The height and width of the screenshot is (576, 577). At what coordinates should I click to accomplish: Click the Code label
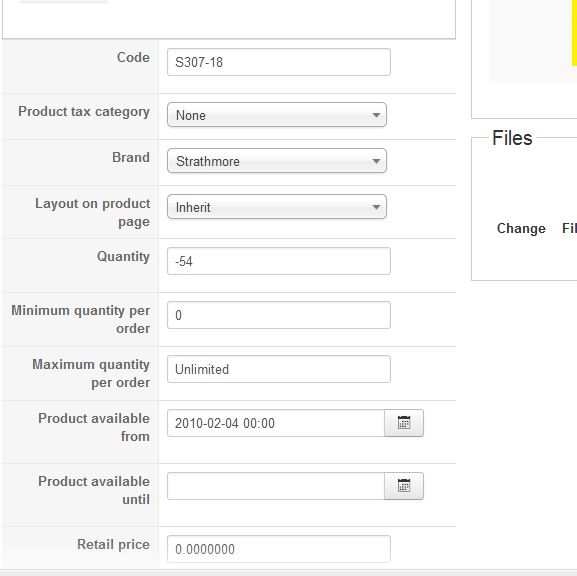point(133,57)
